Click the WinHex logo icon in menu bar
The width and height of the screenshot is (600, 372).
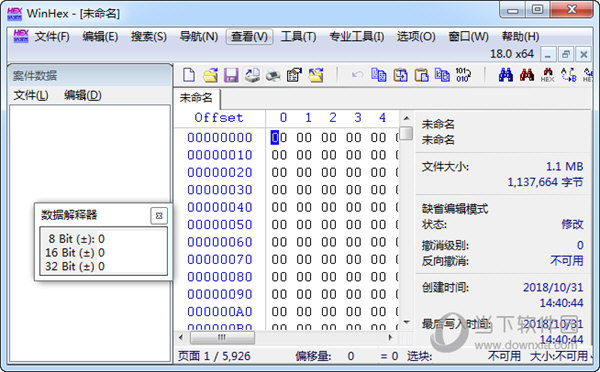point(21,36)
